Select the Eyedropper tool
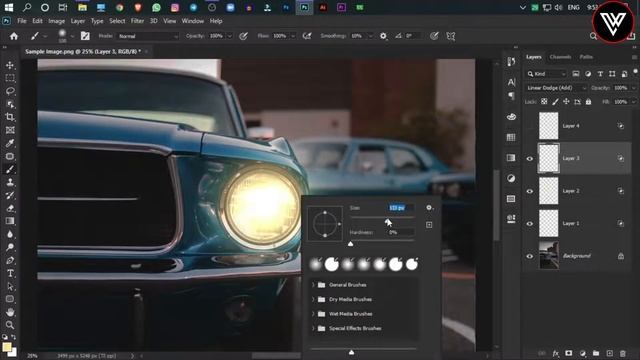 pos(10,143)
